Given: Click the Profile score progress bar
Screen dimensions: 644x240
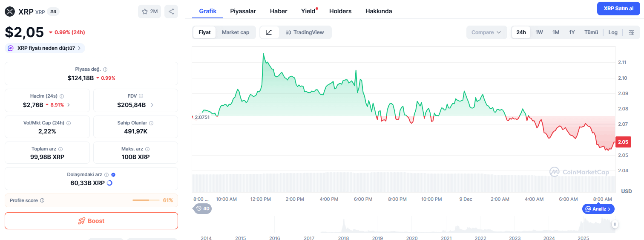Looking at the screenshot, I should pyautogui.click(x=146, y=200).
